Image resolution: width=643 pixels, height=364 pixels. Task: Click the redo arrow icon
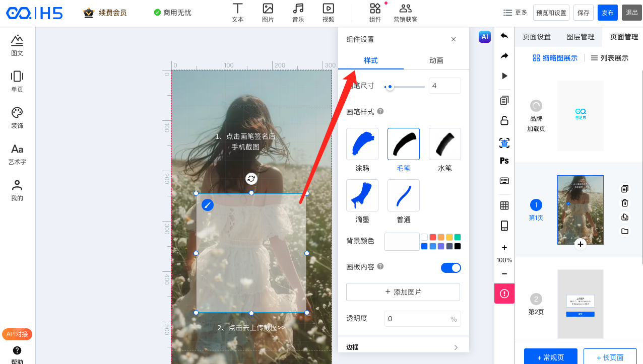pos(504,56)
